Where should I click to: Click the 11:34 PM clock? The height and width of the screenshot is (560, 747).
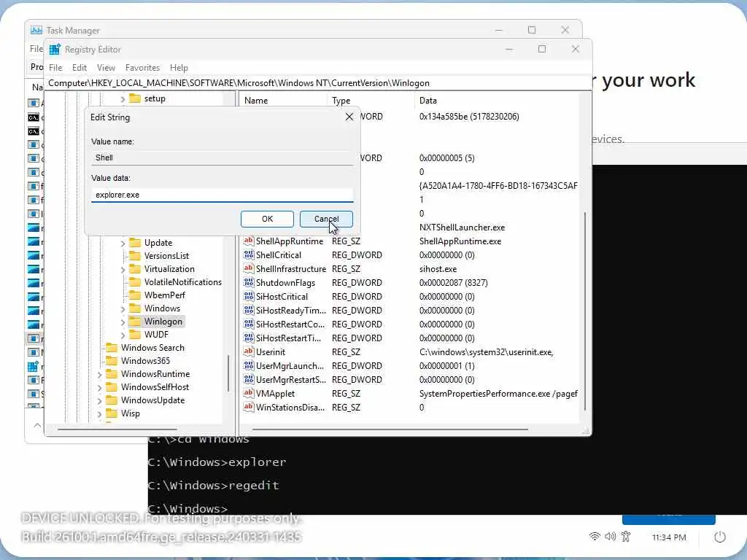[669, 537]
